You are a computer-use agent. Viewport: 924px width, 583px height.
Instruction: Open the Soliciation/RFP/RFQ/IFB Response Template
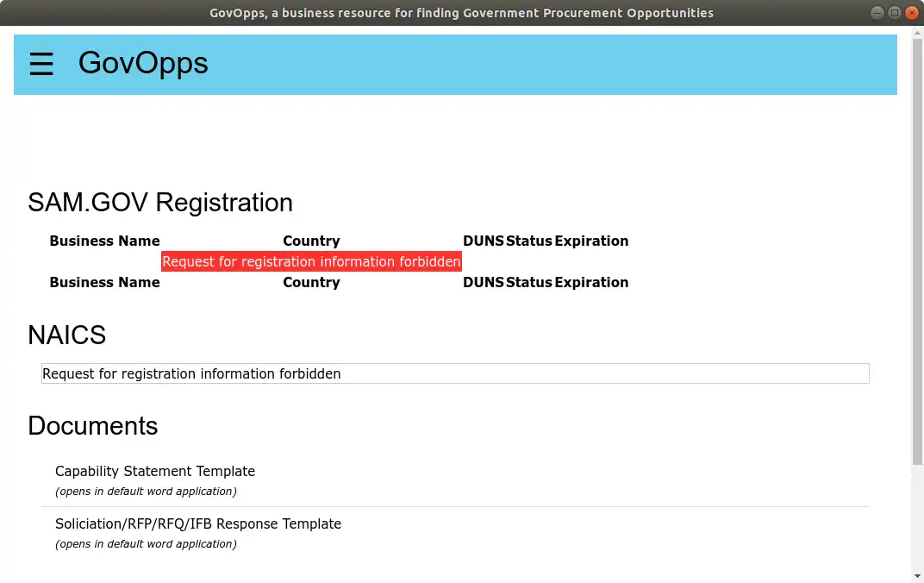[x=198, y=524]
